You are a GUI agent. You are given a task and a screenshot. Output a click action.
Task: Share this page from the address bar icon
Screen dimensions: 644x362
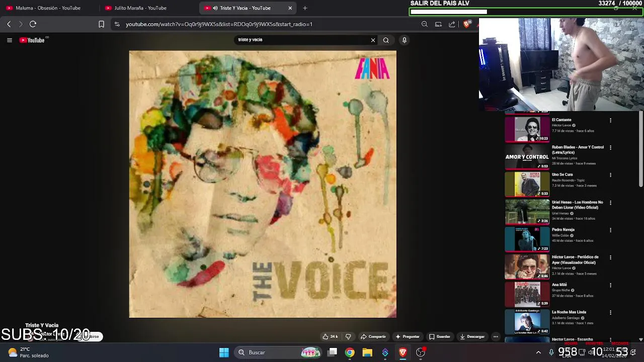pos(452,24)
